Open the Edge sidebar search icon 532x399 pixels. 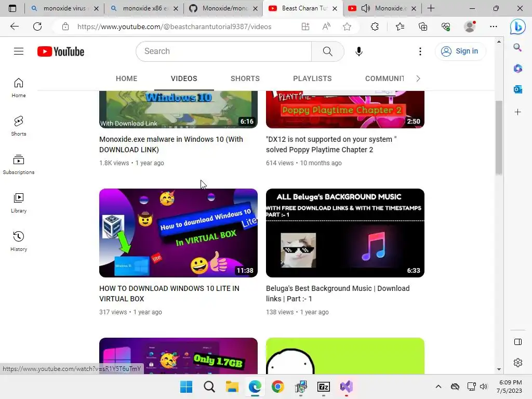pos(517,47)
